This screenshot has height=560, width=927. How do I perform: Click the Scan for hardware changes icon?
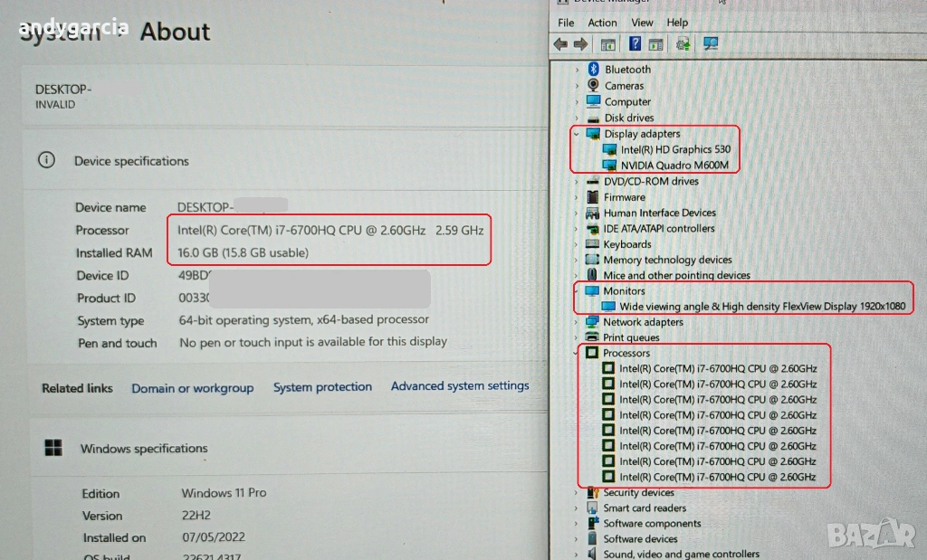(711, 43)
